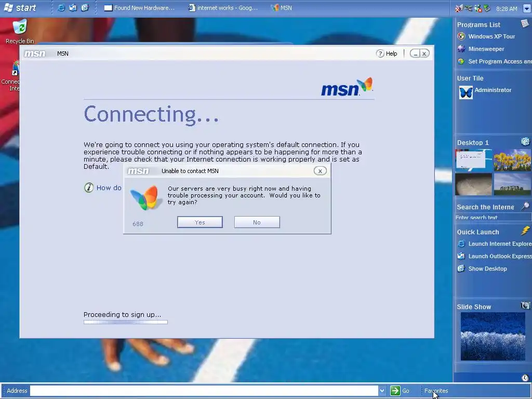Click the MSN logo with the butterfly in the Connecting page
Screen dimensions: 532x399
tap(347, 87)
